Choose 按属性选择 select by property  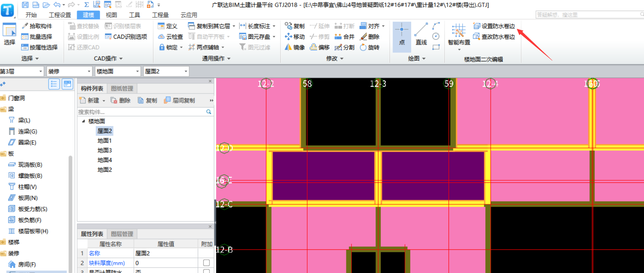click(x=39, y=47)
